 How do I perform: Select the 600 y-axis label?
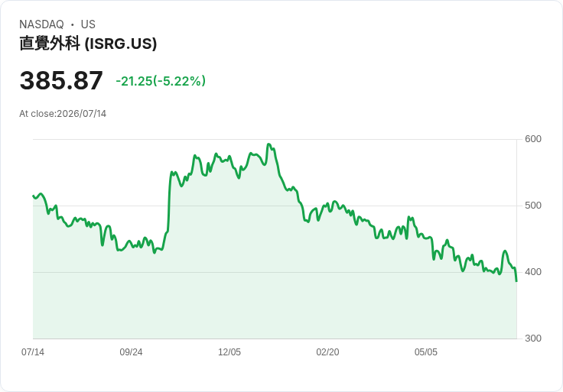tap(533, 139)
